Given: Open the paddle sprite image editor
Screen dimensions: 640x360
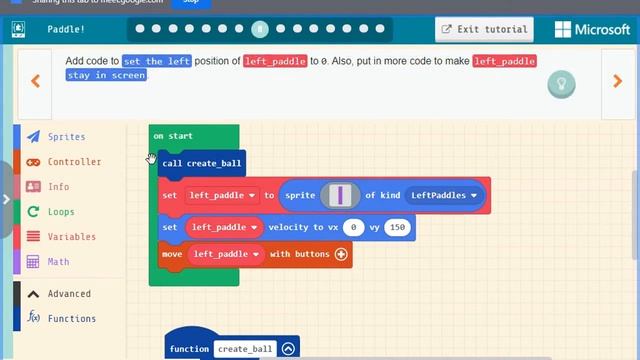Looking at the screenshot, I should pos(340,195).
